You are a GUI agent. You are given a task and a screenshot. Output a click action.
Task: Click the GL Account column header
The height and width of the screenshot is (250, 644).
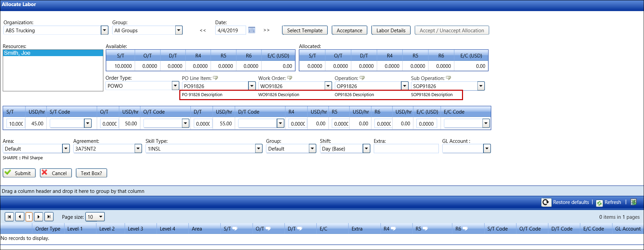point(628,229)
